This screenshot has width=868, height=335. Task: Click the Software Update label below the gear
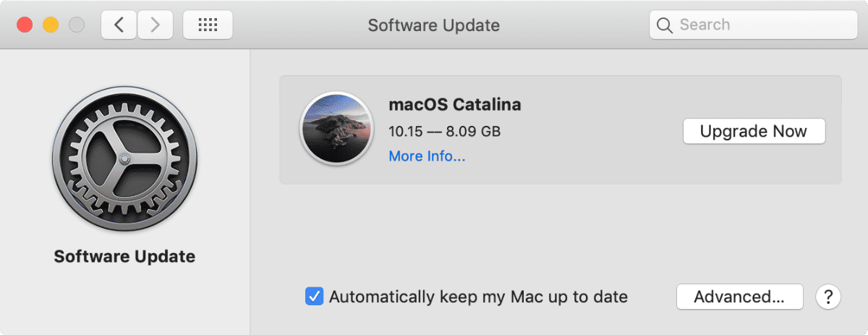(124, 256)
